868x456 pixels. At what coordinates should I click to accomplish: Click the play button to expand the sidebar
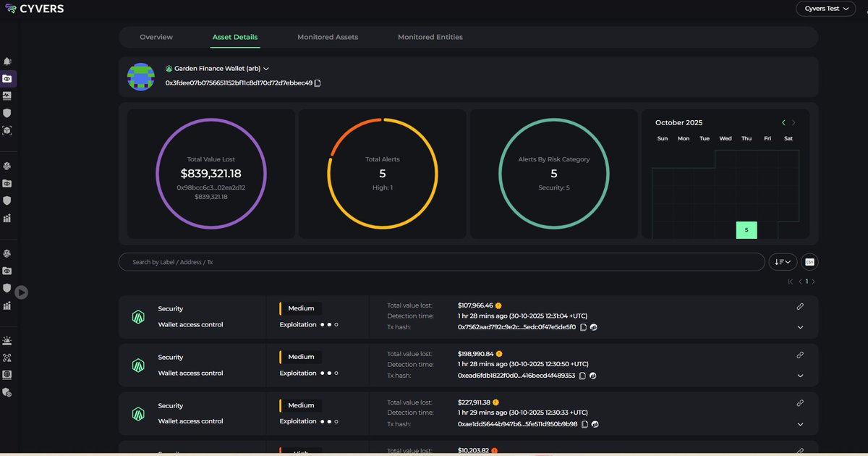[22, 292]
